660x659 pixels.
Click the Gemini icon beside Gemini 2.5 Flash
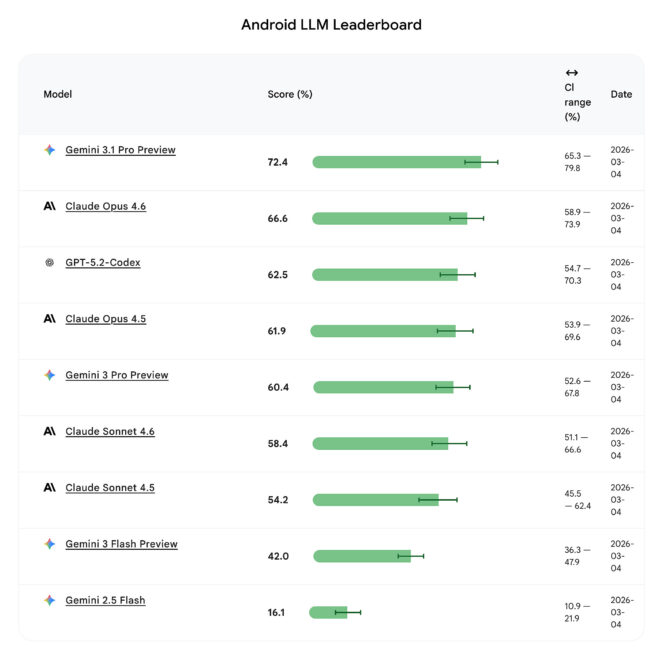49,600
